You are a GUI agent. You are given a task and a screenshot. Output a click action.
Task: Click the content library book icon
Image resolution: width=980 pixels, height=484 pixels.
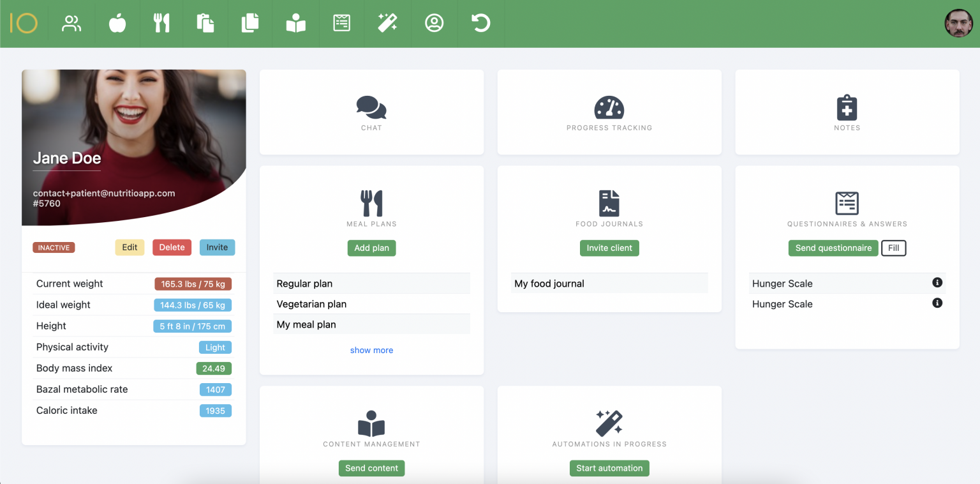point(295,23)
